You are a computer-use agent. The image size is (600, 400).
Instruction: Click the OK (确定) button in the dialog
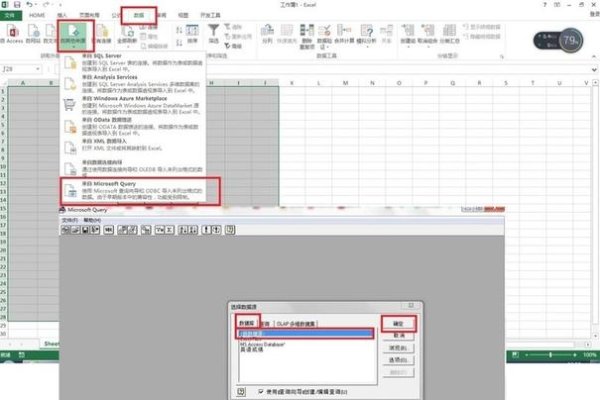point(398,323)
